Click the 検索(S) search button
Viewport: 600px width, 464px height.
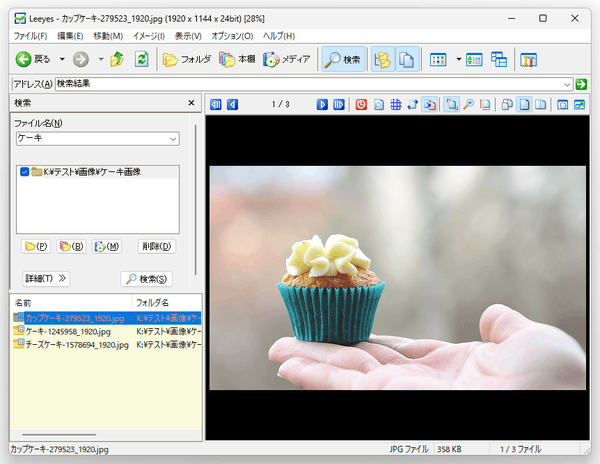tap(147, 279)
